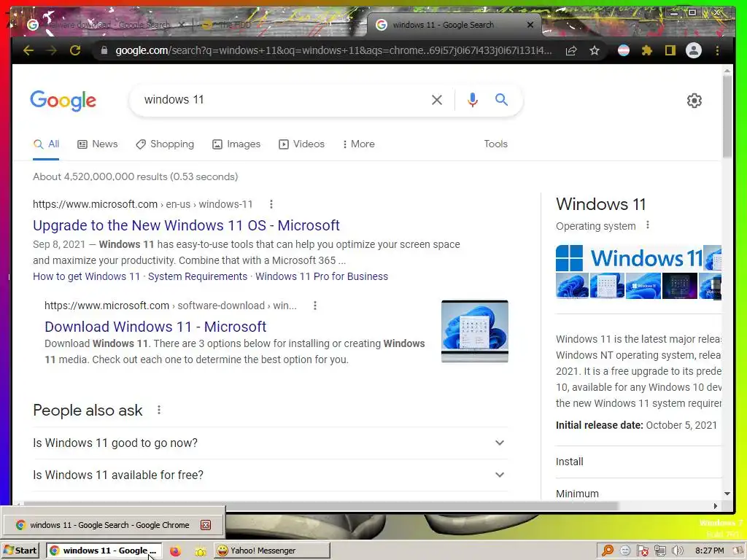Open the 'System Requirements' sitelink
Screen dimensions: 747x560
coord(198,276)
